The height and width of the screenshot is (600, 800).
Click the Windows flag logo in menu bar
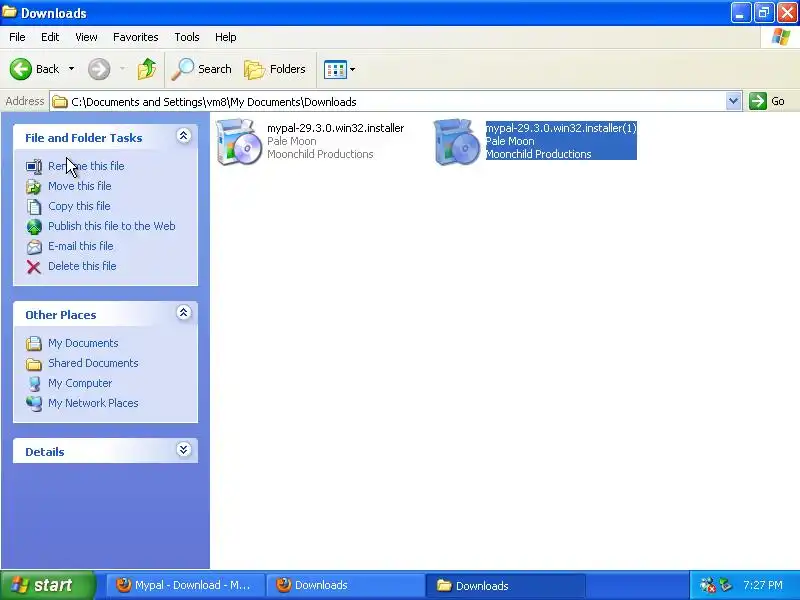click(x=781, y=37)
